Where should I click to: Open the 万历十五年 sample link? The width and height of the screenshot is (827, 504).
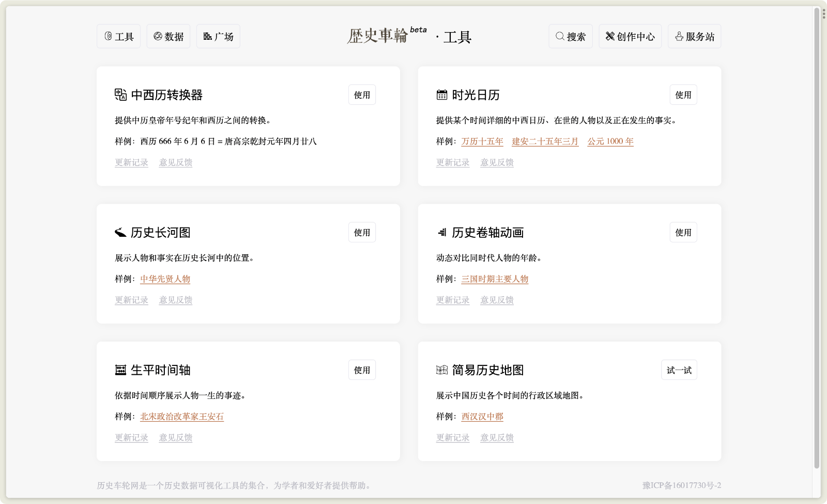[x=482, y=141]
